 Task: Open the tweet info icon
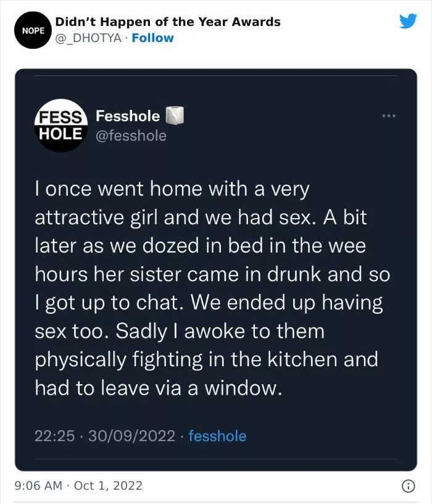point(408,486)
